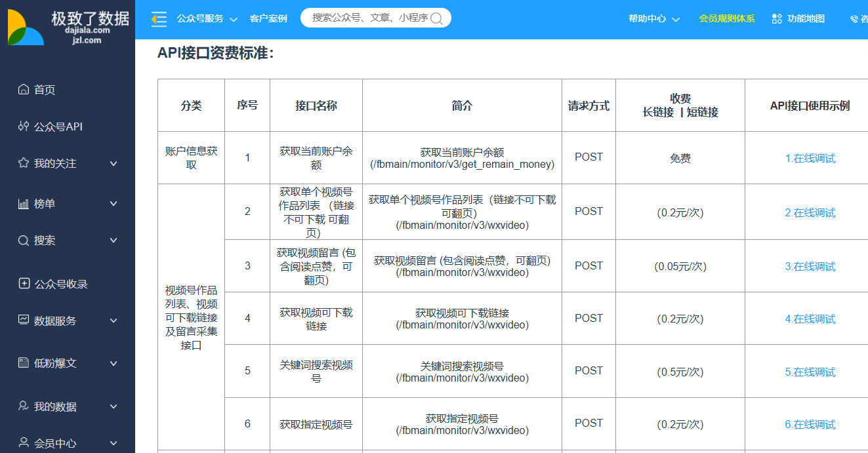Click the person icon beside 会员中心
The image size is (868, 453).
pyautogui.click(x=24, y=443)
